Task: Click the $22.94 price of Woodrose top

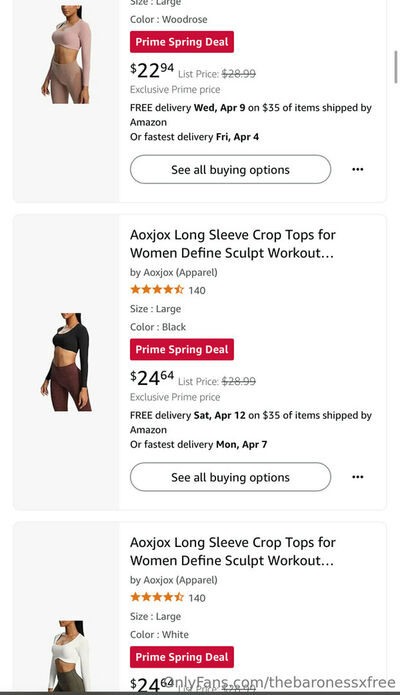Action: click(x=152, y=70)
